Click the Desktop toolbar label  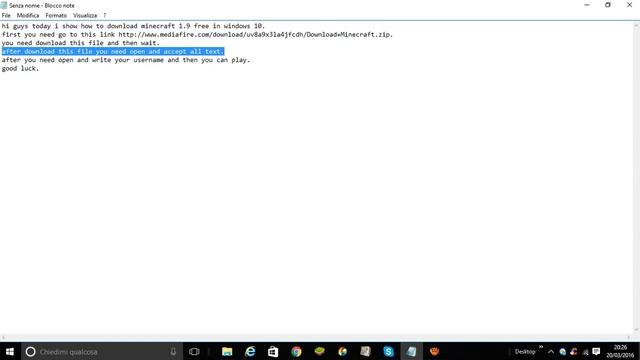pos(525,351)
